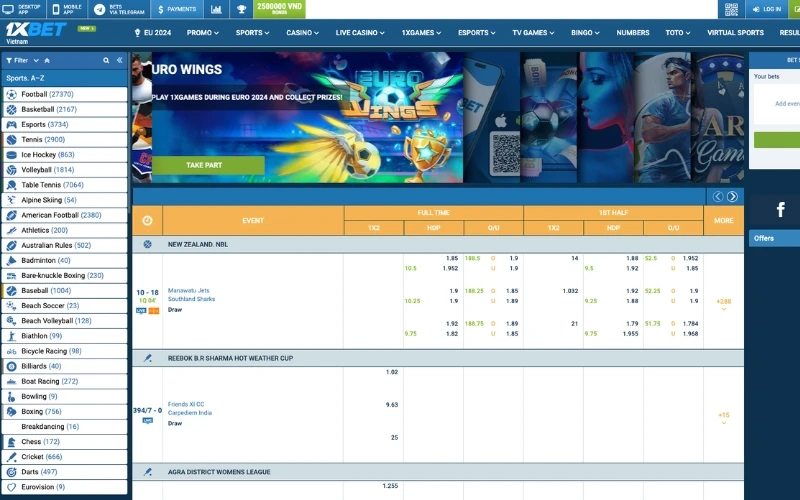
Task: Click the Australian Rules icon
Action: [11, 245]
